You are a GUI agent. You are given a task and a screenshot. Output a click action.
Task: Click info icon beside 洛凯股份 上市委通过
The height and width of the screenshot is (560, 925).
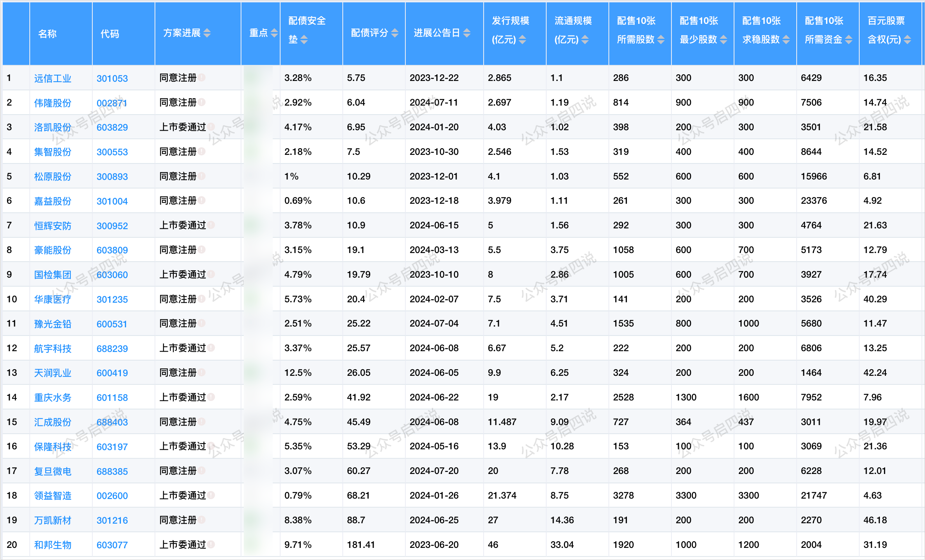click(x=211, y=127)
